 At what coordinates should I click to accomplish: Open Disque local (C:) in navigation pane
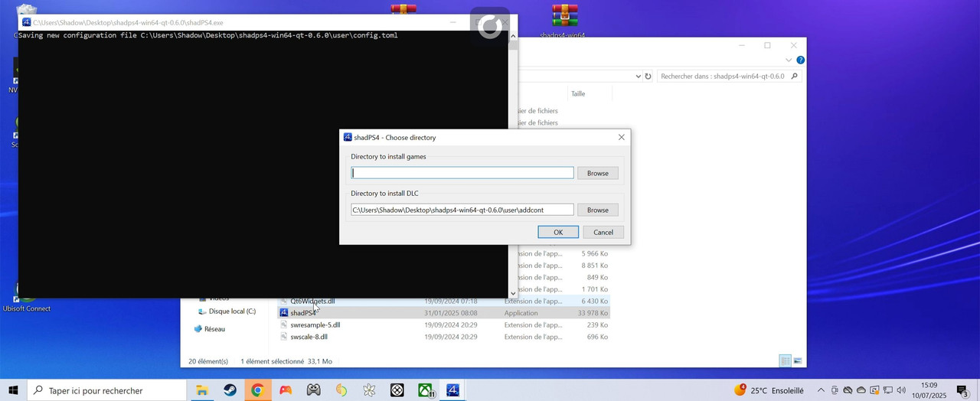pos(232,311)
